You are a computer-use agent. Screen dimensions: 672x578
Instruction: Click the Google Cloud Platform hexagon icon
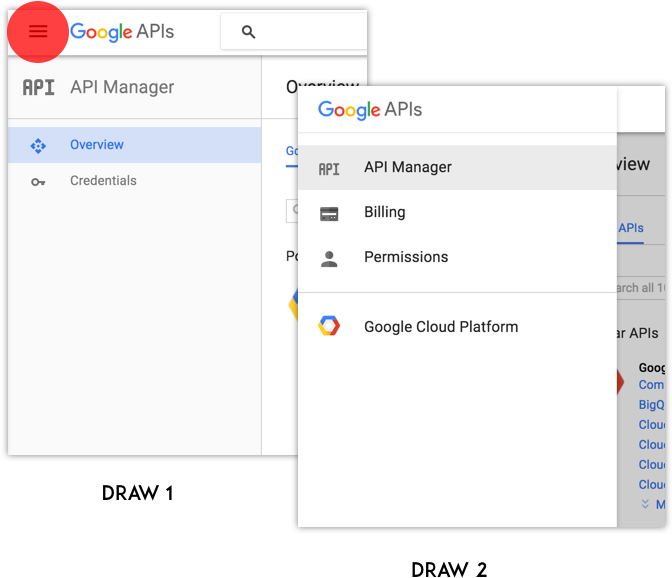(x=329, y=326)
